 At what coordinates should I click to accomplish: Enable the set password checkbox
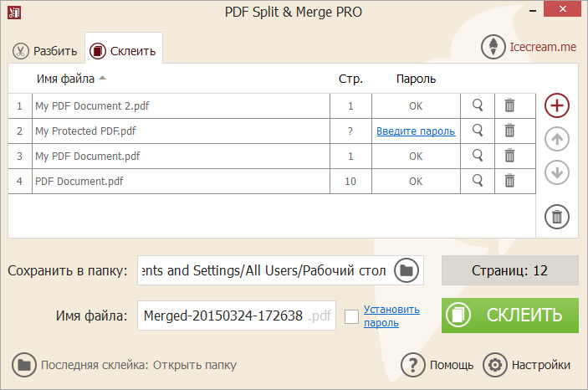click(351, 316)
